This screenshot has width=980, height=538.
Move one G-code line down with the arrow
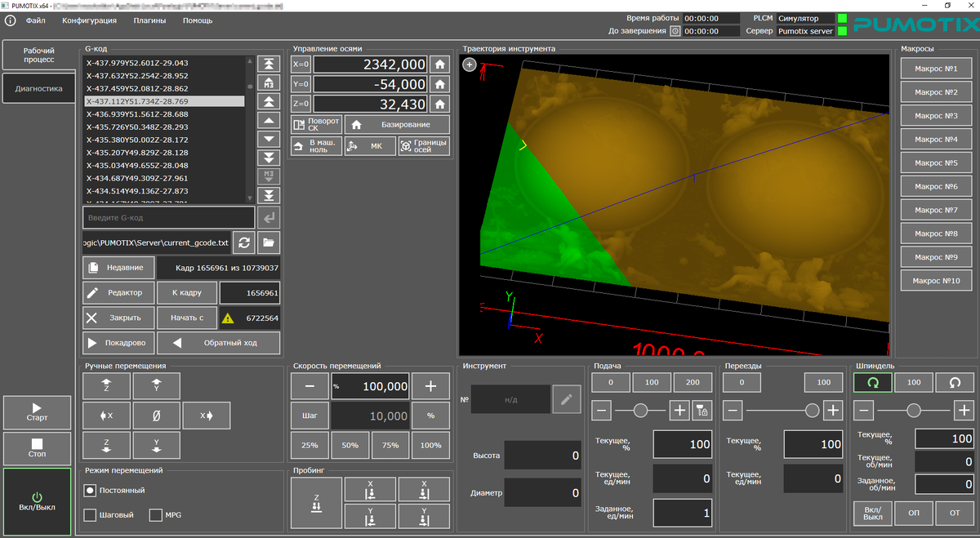point(269,140)
